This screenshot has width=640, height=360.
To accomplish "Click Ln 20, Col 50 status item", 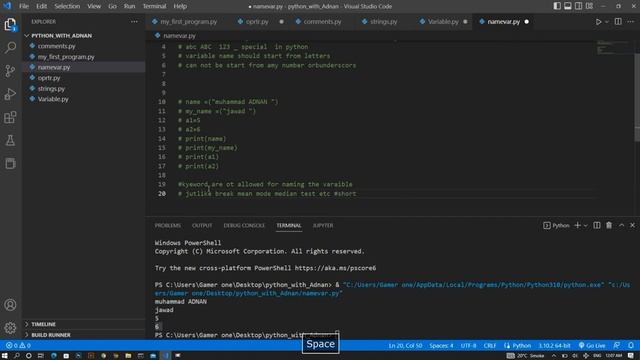I will [x=405, y=345].
